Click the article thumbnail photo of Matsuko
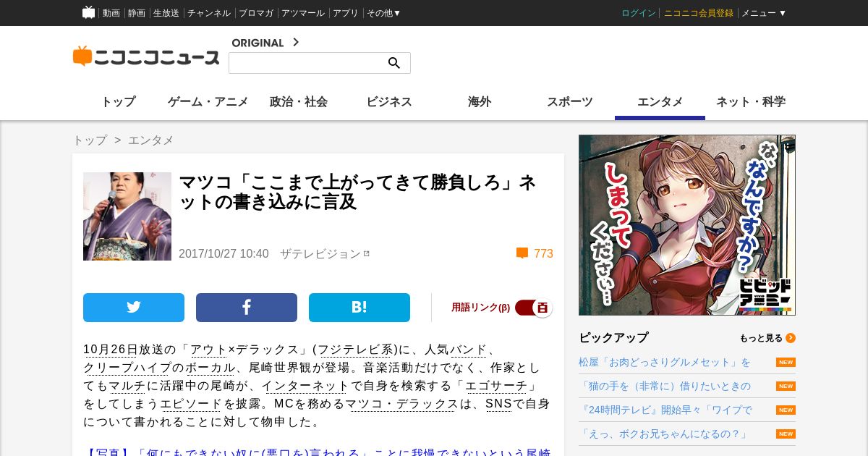The width and height of the screenshot is (868, 456). (127, 216)
